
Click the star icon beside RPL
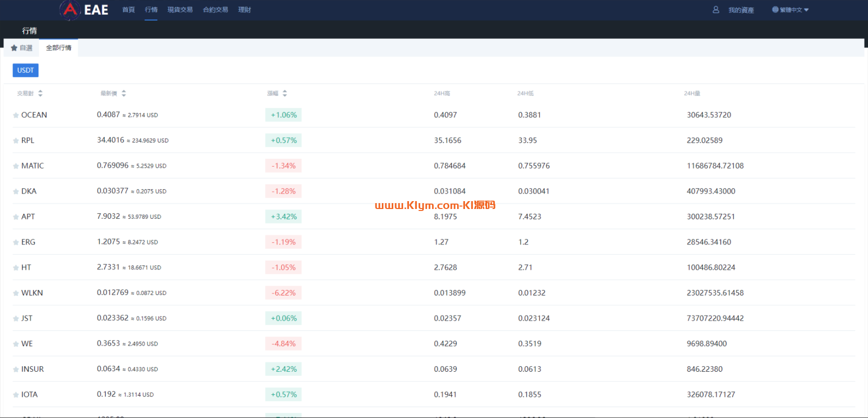coord(16,141)
